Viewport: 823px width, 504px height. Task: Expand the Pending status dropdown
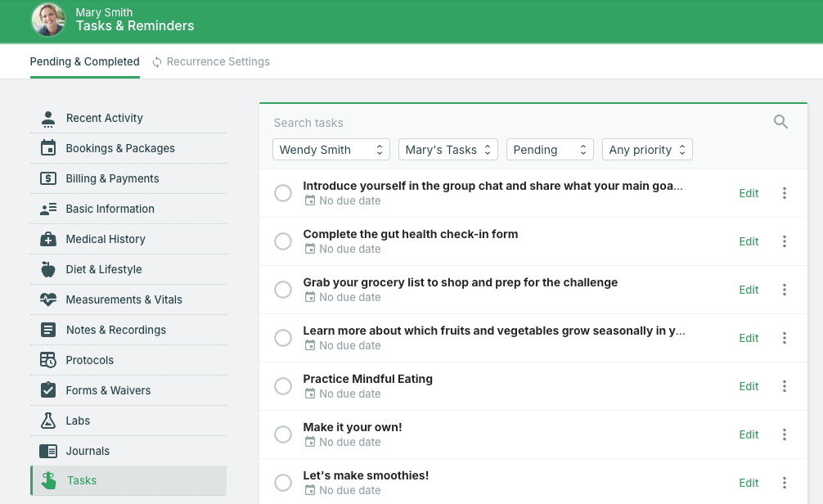click(550, 150)
